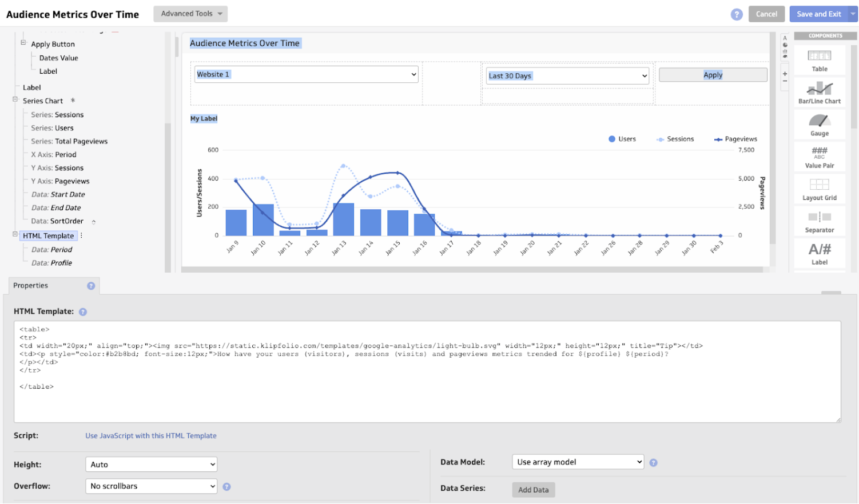Image resolution: width=859 pixels, height=504 pixels.
Task: Open the Advanced Tools menu
Action: point(190,14)
